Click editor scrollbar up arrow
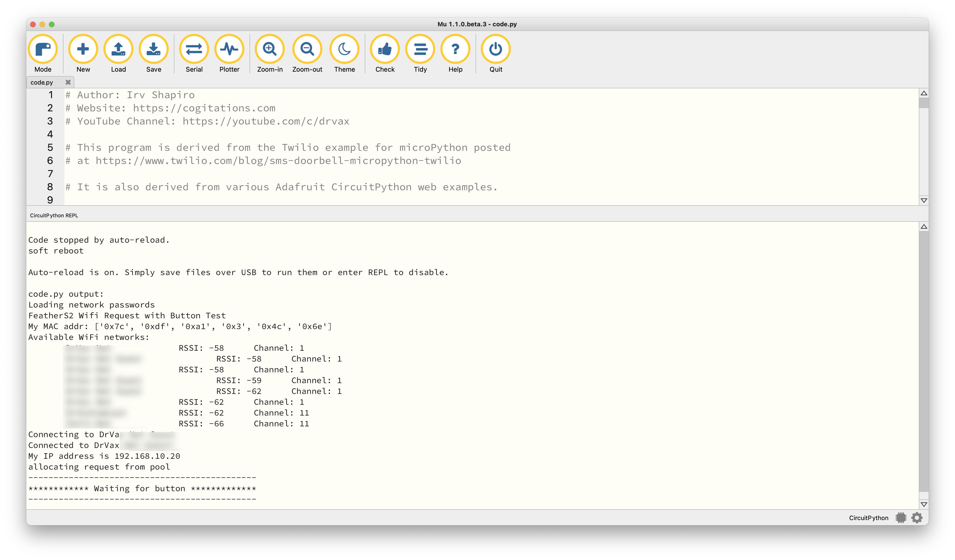The height and width of the screenshot is (560, 955). coord(924,93)
